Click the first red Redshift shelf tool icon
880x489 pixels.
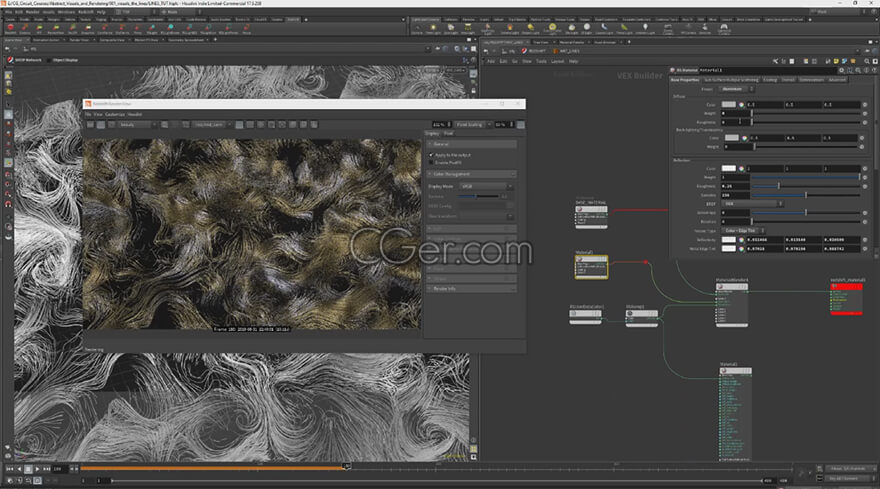pos(10,28)
